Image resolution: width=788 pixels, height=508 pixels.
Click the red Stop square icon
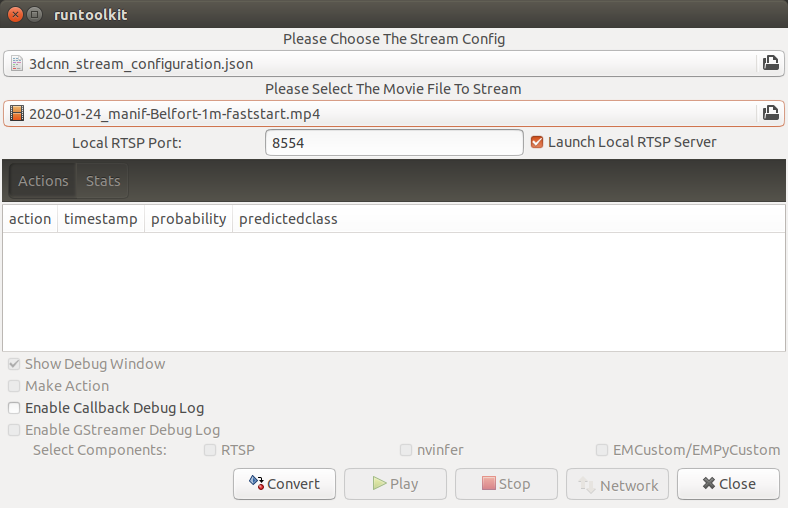coord(488,483)
